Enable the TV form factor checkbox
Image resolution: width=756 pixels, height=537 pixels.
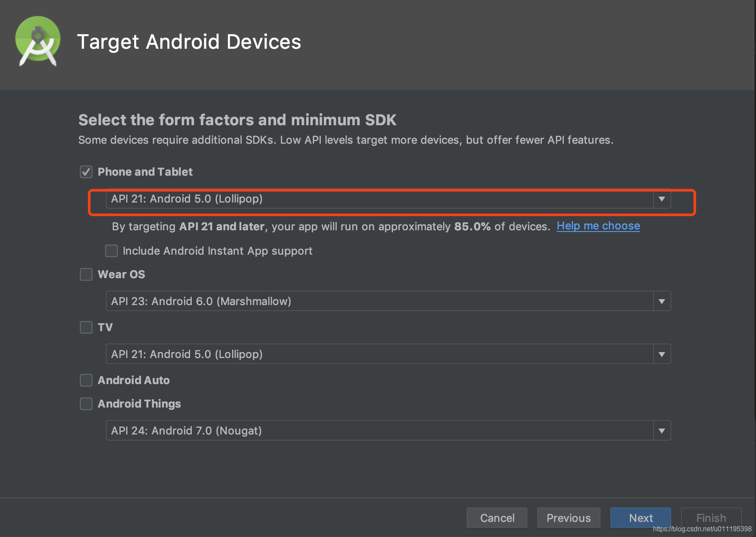(x=86, y=327)
